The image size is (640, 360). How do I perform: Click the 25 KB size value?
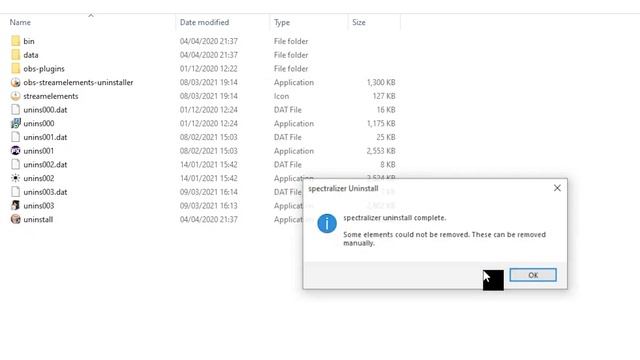[x=386, y=137]
